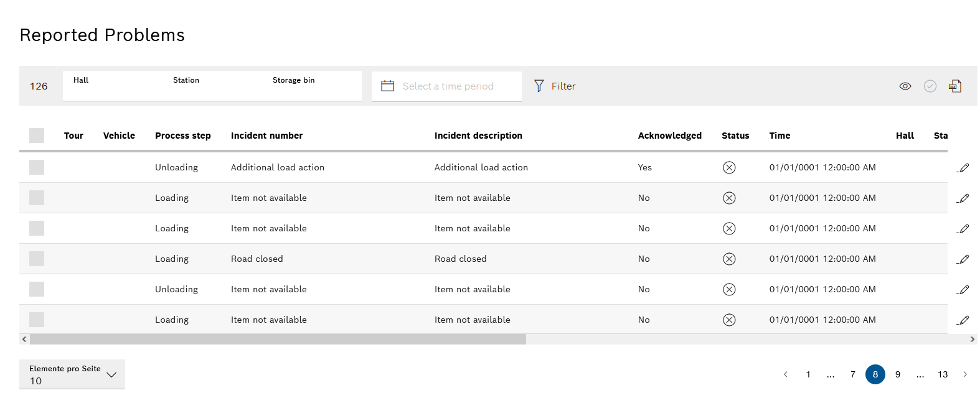Click status X icon of Road closed row
980x393 pixels.
(x=729, y=259)
